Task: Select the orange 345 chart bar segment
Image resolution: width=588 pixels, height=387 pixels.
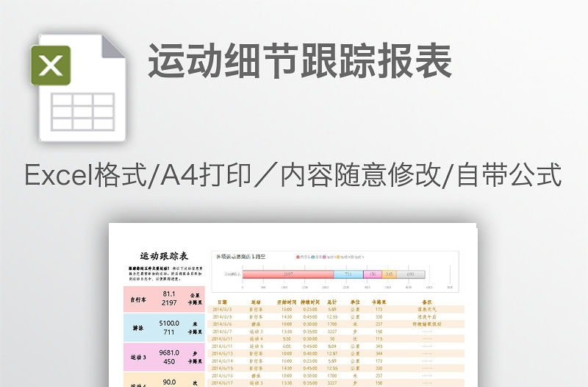Action: 389,274
